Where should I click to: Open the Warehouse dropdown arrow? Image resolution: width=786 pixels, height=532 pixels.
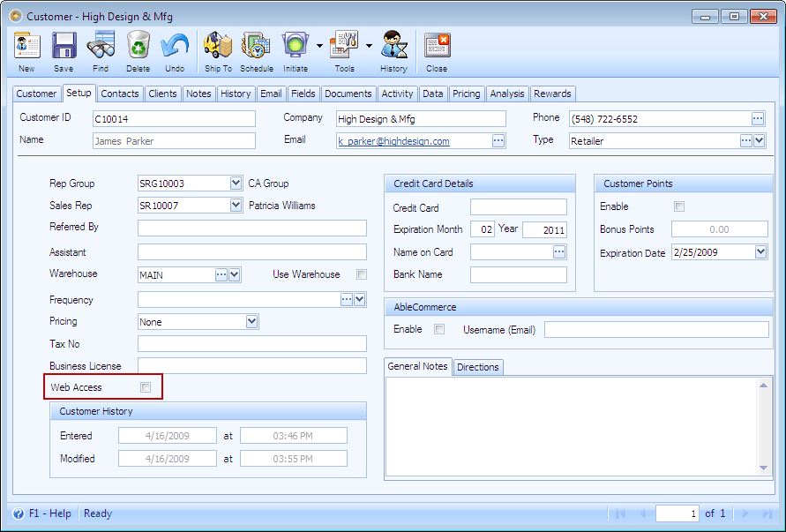click(234, 274)
